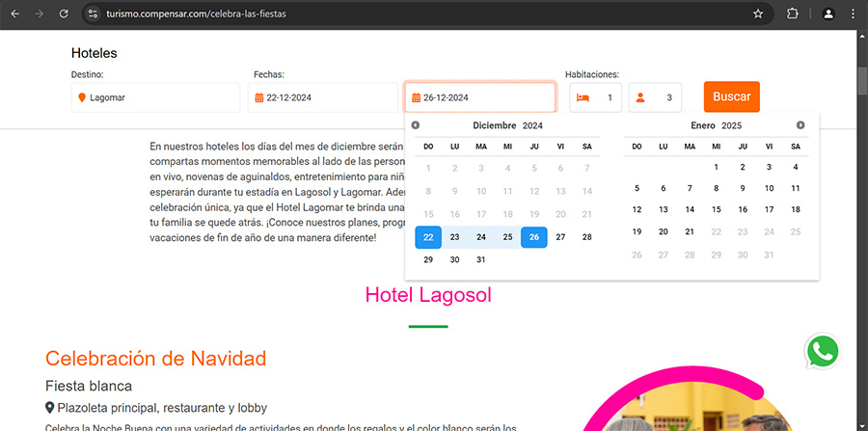The height and width of the screenshot is (431, 868).
Task: Click calendar icon beside 22-12-2024
Action: 258,98
